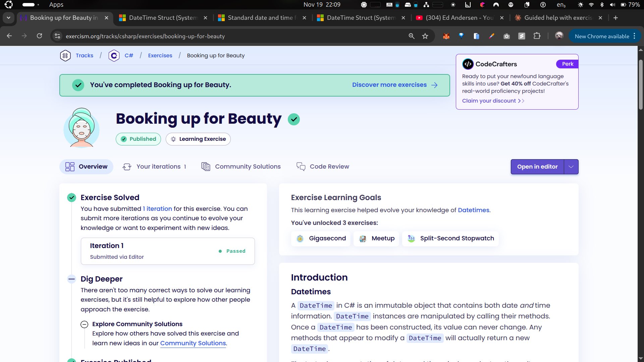Screen dimensions: 644x362
Task: Click the C# track logo icon
Action: click(x=114, y=56)
